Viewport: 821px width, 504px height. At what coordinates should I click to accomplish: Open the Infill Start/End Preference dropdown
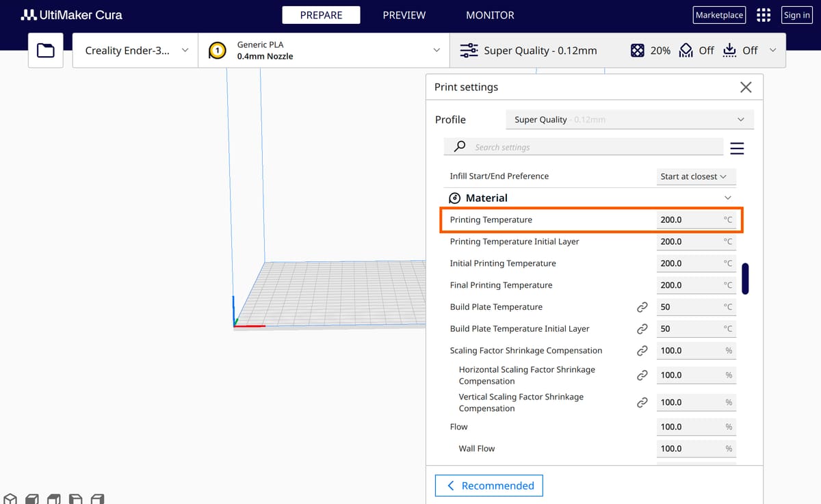coord(696,176)
